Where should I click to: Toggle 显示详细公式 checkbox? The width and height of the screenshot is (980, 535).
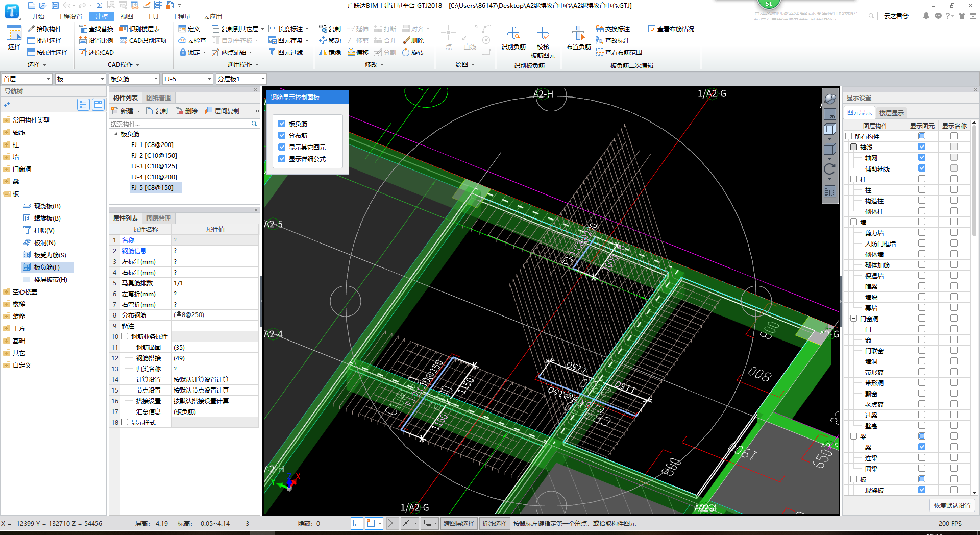coord(282,159)
